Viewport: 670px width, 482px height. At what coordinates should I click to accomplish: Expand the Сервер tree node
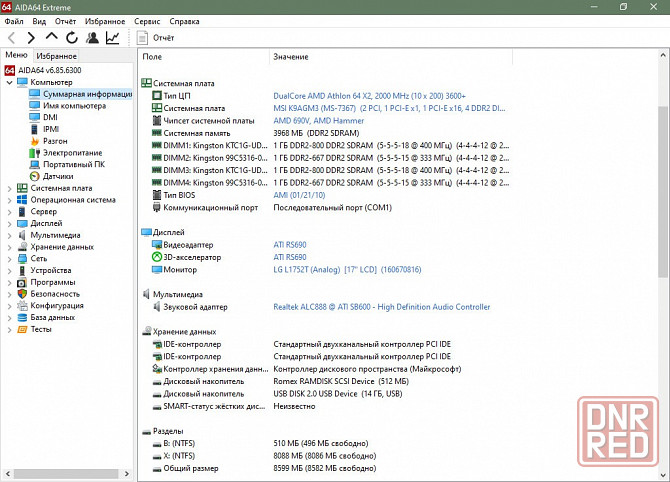coord(9,212)
